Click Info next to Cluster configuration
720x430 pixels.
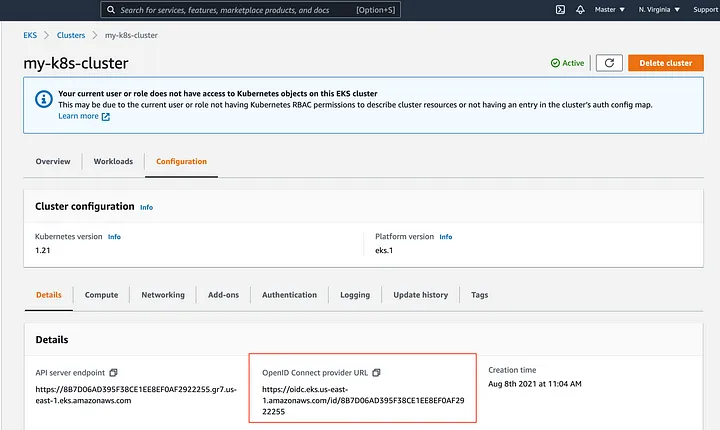pos(146,208)
